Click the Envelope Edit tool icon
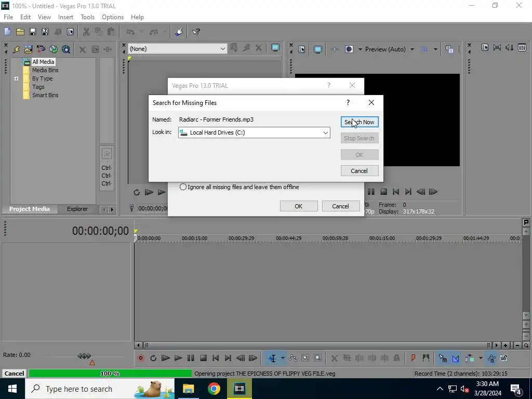The image size is (532, 399). click(293, 358)
